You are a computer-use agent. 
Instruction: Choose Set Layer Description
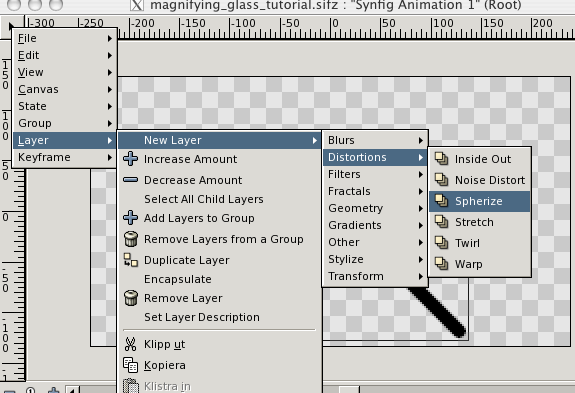click(x=219, y=317)
